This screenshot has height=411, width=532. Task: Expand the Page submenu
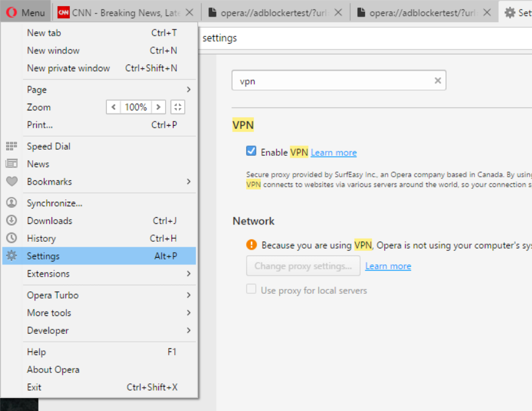click(x=188, y=90)
